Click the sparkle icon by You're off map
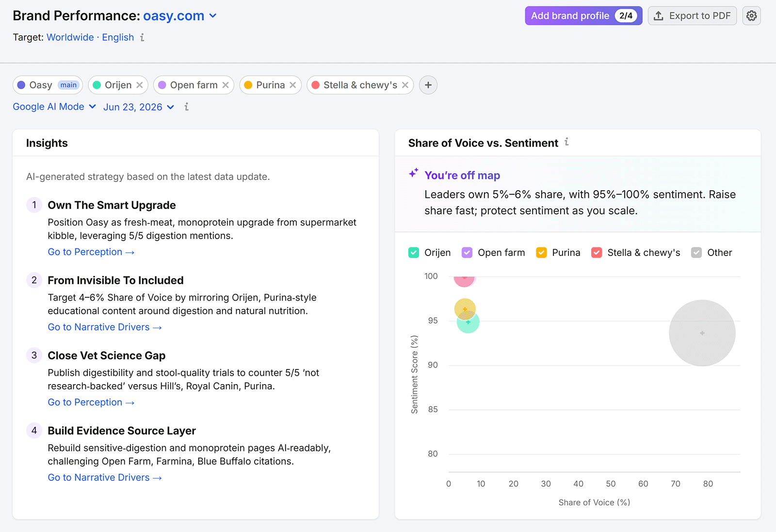The width and height of the screenshot is (776, 532). click(x=414, y=173)
